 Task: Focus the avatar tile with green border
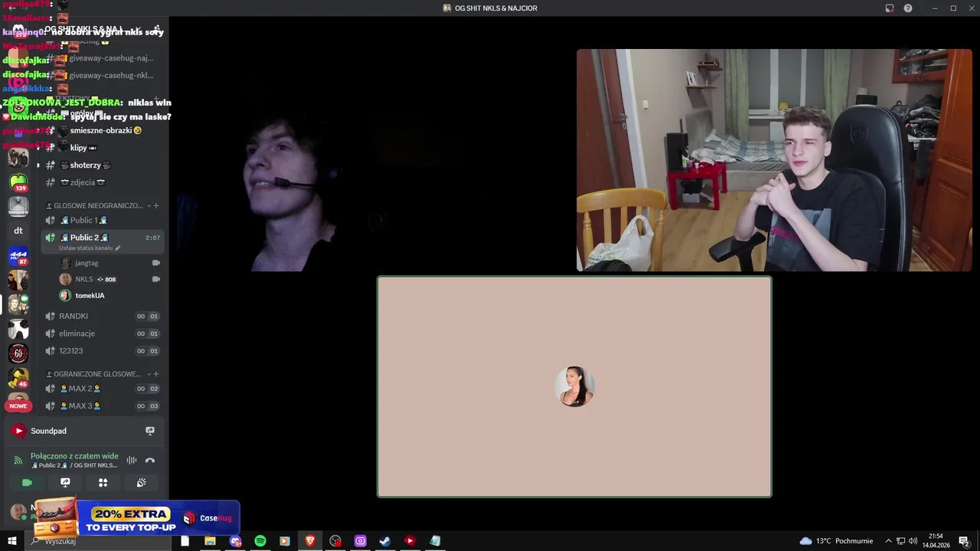(x=574, y=386)
